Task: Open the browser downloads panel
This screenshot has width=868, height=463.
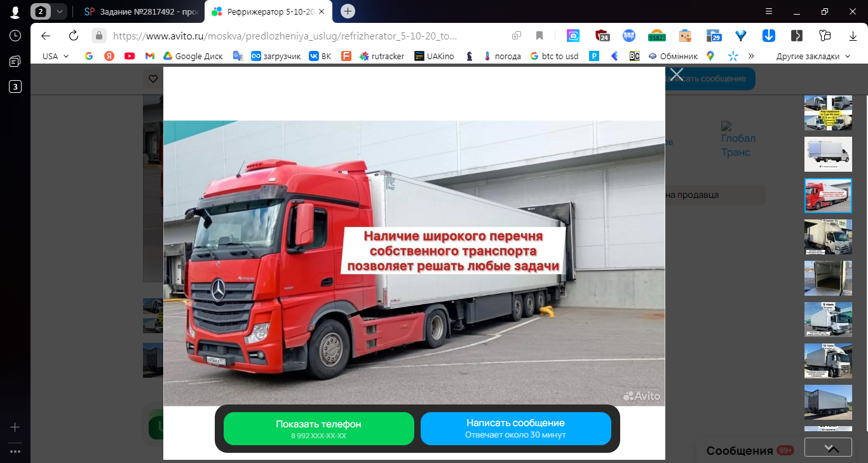Action: pyautogui.click(x=853, y=36)
